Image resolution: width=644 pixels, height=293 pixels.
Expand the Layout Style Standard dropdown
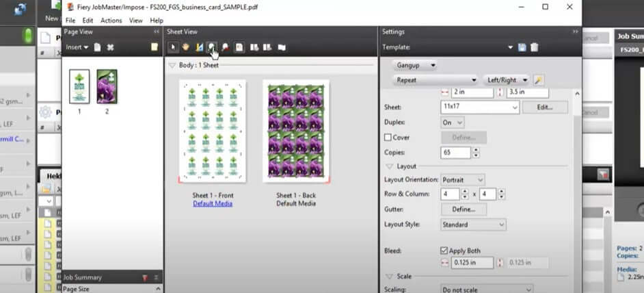pos(473,225)
